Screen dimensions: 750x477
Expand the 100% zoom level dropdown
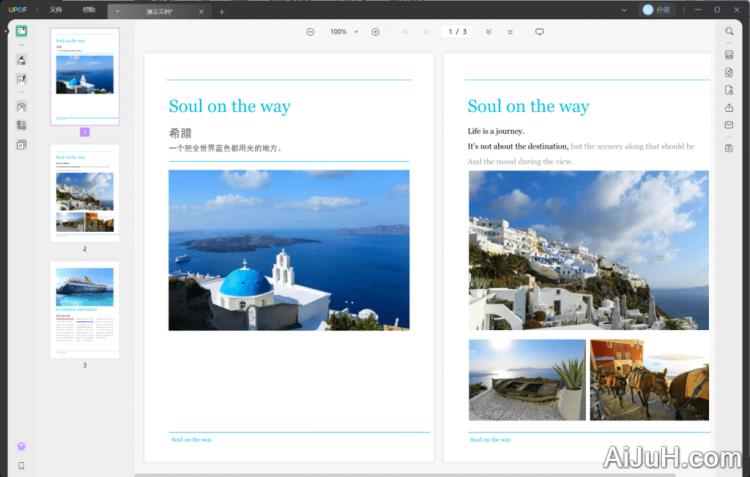click(x=357, y=32)
